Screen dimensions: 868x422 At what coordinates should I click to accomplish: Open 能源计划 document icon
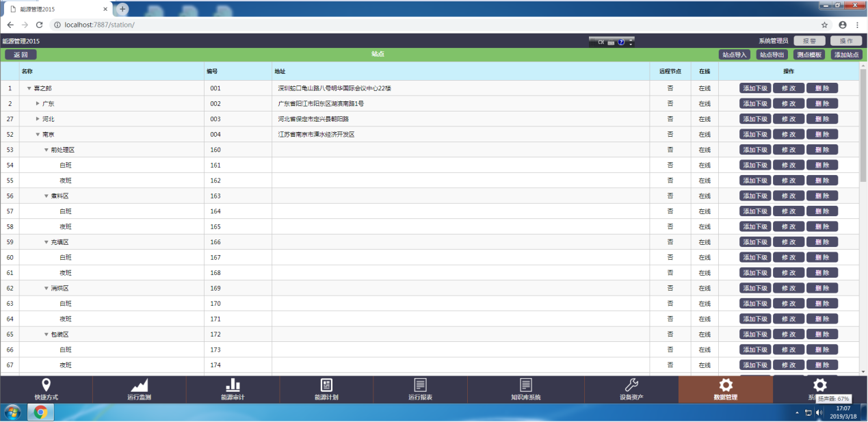click(326, 385)
